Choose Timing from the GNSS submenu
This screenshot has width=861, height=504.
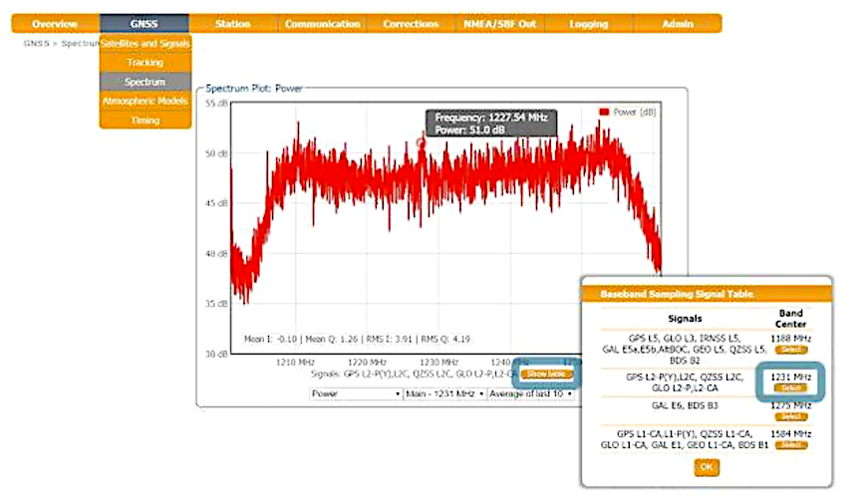[x=144, y=120]
